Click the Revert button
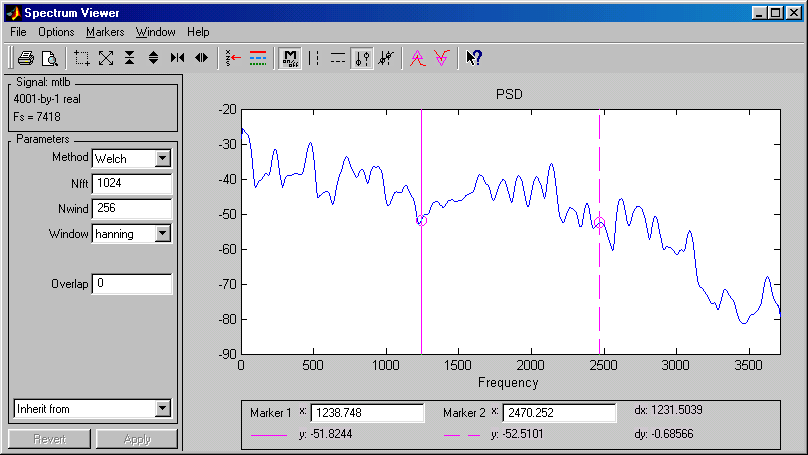 49,439
